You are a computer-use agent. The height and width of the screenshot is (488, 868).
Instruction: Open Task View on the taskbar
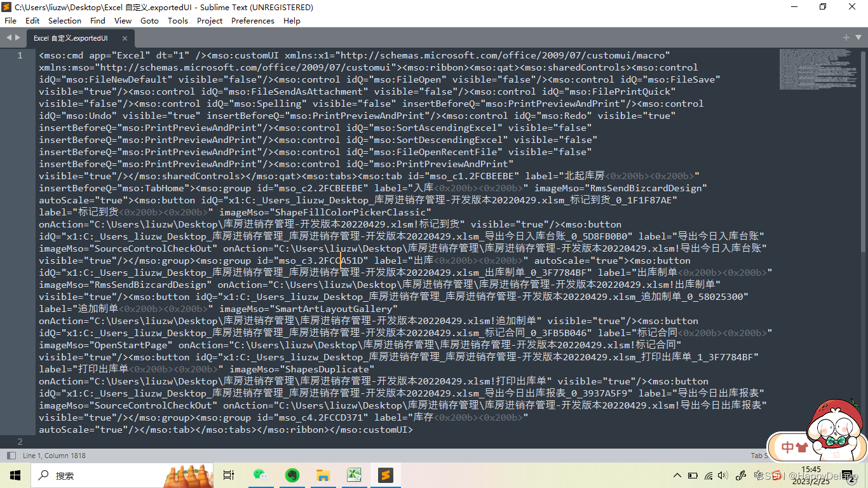pos(229,475)
